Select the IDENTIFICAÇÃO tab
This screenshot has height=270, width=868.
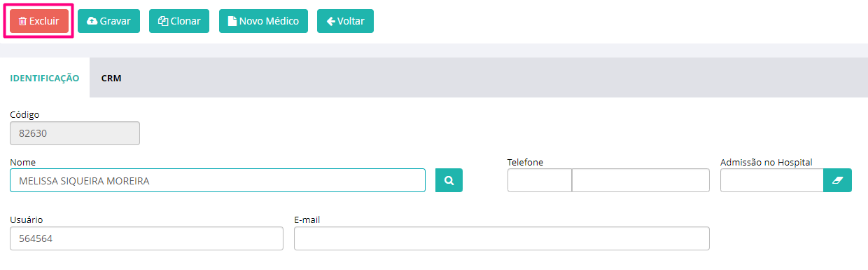click(45, 79)
